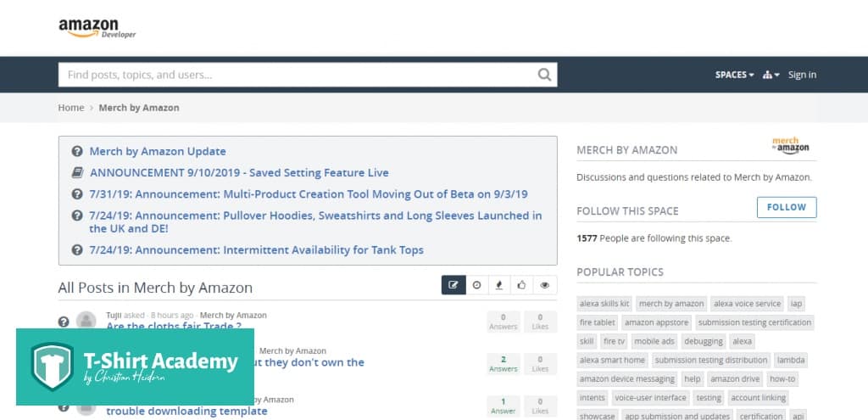Click the book icon beside Saved Setting announcement
868x420 pixels.
tap(77, 173)
